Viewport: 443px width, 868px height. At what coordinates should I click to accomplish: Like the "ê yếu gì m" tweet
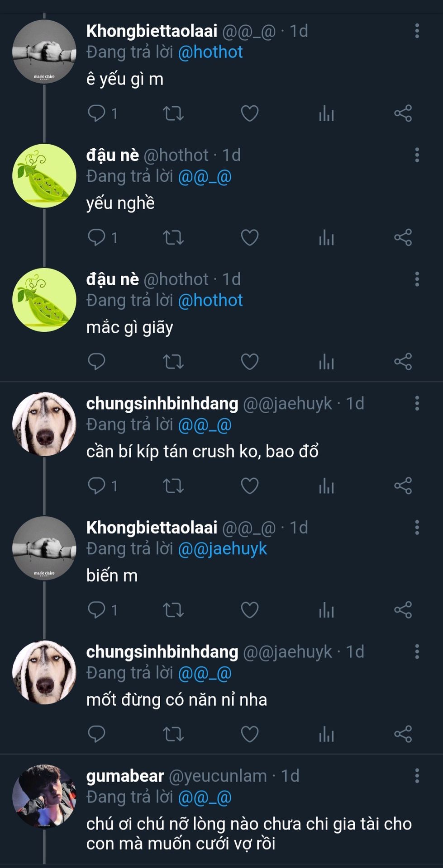click(249, 113)
